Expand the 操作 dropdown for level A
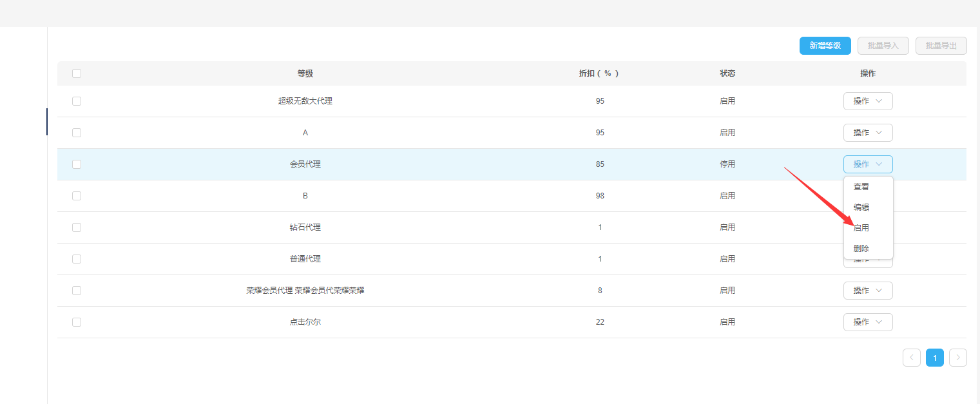980x404 pixels. (867, 133)
